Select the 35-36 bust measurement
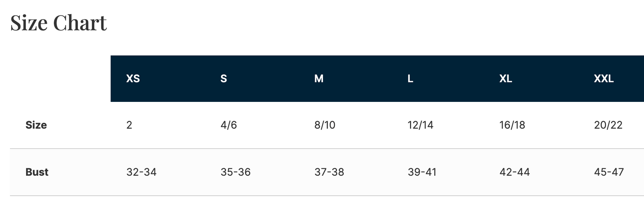Viewport: 644px width, 216px height. [235, 172]
